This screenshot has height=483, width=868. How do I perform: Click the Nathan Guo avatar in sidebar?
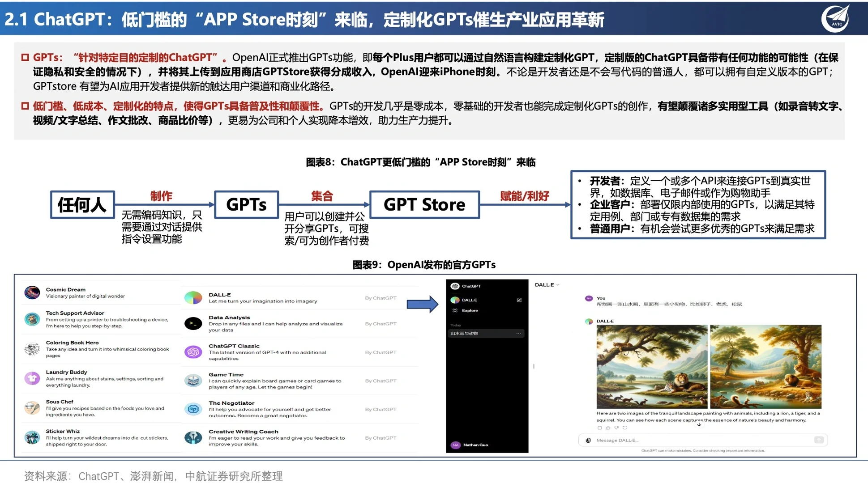click(x=456, y=445)
